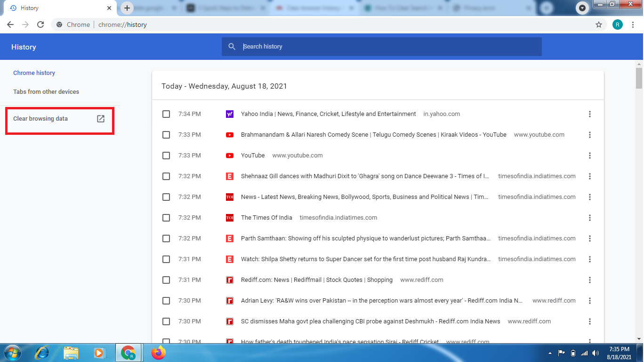The width and height of the screenshot is (644, 362).
Task: Open the Windows Start menu
Action: [x=12, y=353]
